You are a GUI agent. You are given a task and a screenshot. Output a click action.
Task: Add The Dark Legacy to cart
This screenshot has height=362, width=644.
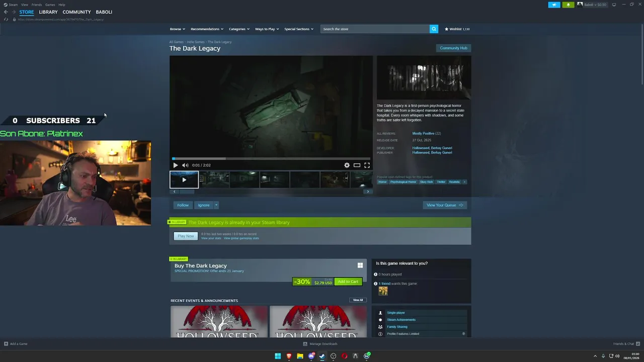coord(348,282)
